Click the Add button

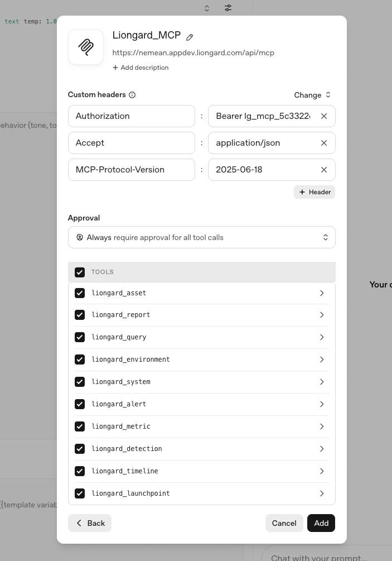[x=321, y=523]
